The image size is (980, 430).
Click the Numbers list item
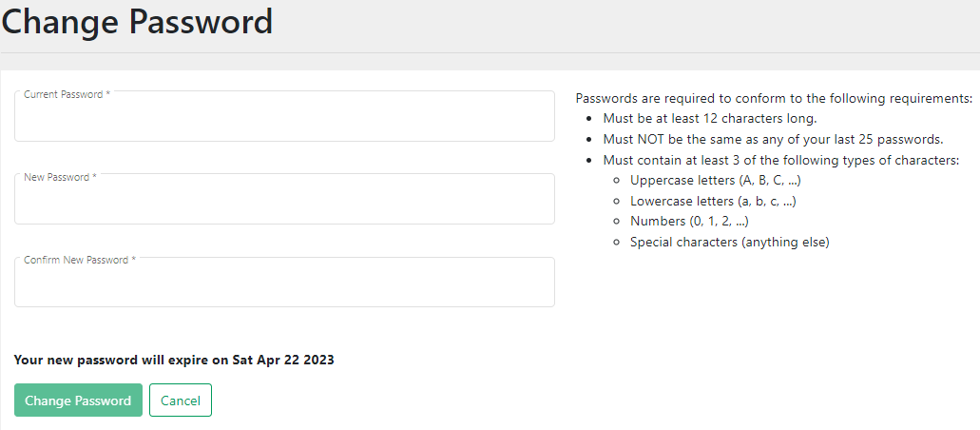pyautogui.click(x=689, y=222)
